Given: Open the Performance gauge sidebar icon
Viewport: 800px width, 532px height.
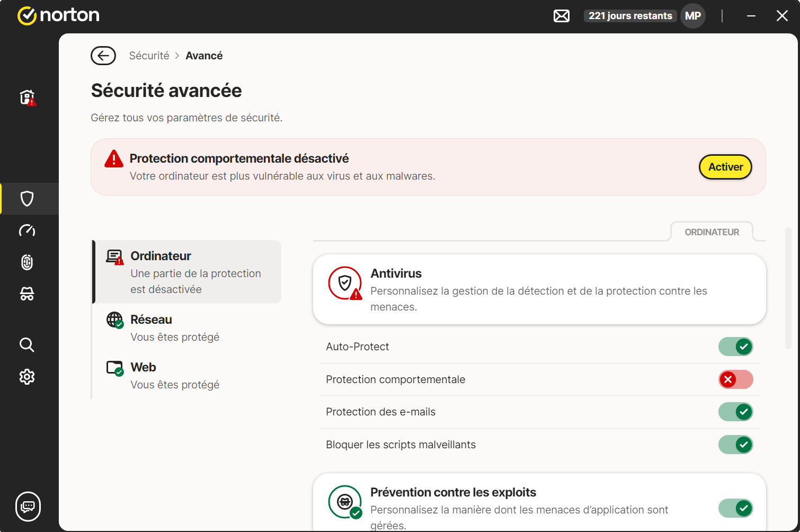Looking at the screenshot, I should (x=27, y=230).
